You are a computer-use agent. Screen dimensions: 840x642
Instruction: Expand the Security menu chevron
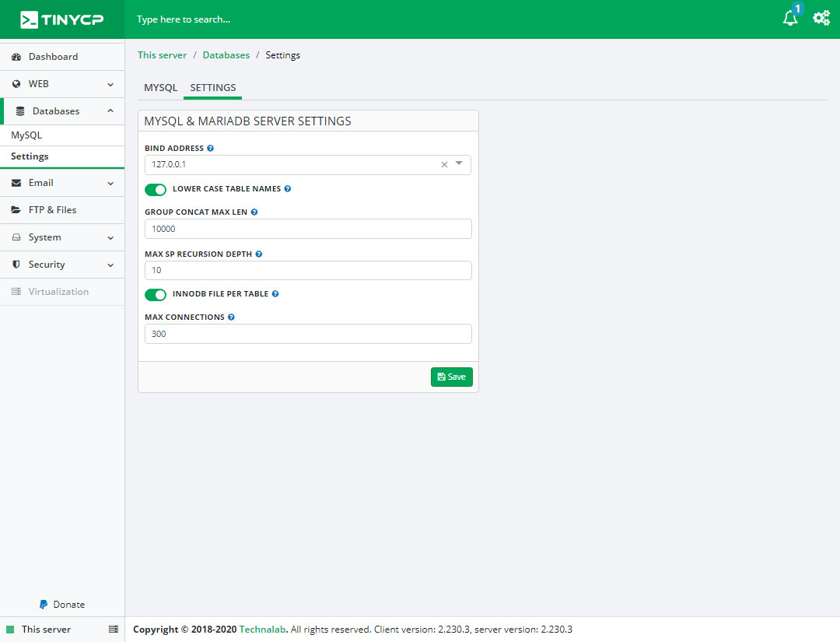coord(110,265)
